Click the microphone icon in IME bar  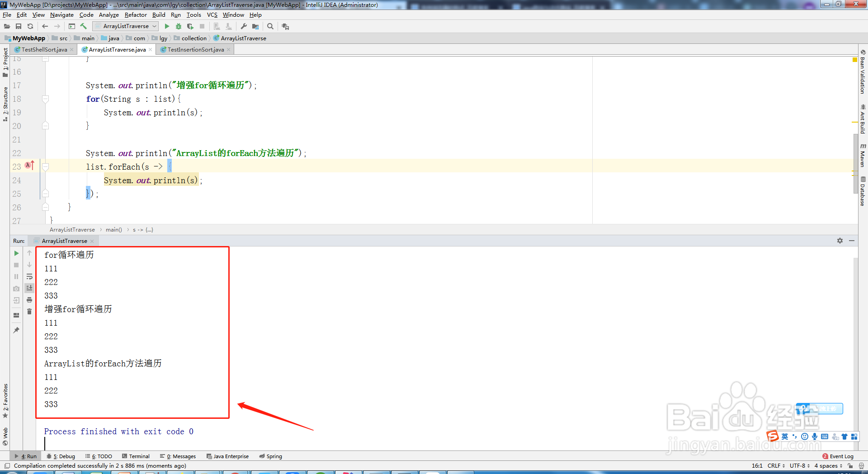[815, 436]
